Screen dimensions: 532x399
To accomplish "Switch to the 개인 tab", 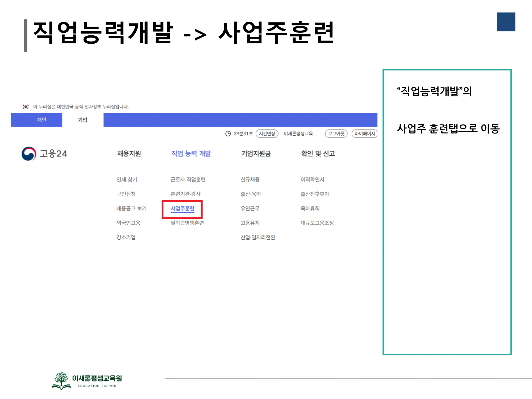I will pos(41,120).
